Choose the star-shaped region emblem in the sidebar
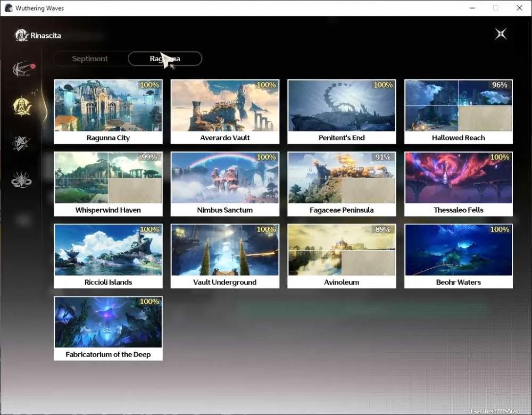The image size is (532, 415). (x=21, y=143)
